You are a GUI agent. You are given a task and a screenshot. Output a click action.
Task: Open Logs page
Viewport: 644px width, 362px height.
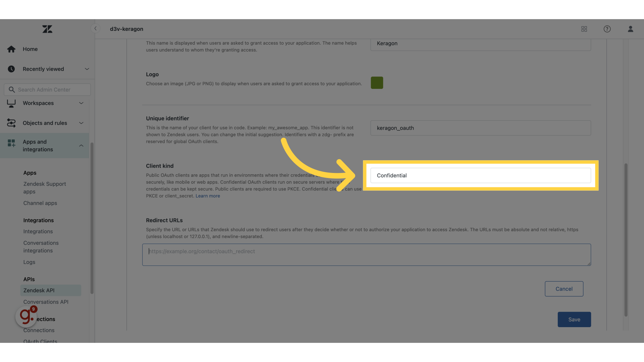tap(29, 262)
